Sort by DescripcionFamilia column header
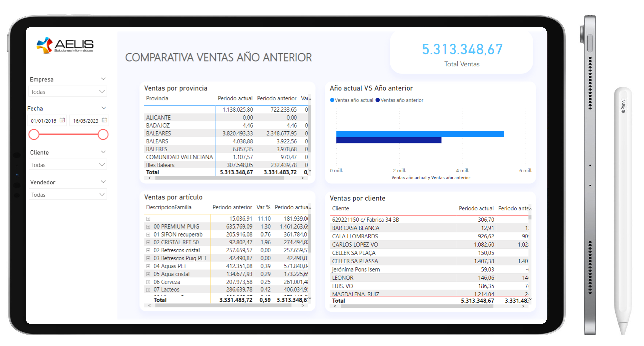644x346 pixels. [x=169, y=207]
